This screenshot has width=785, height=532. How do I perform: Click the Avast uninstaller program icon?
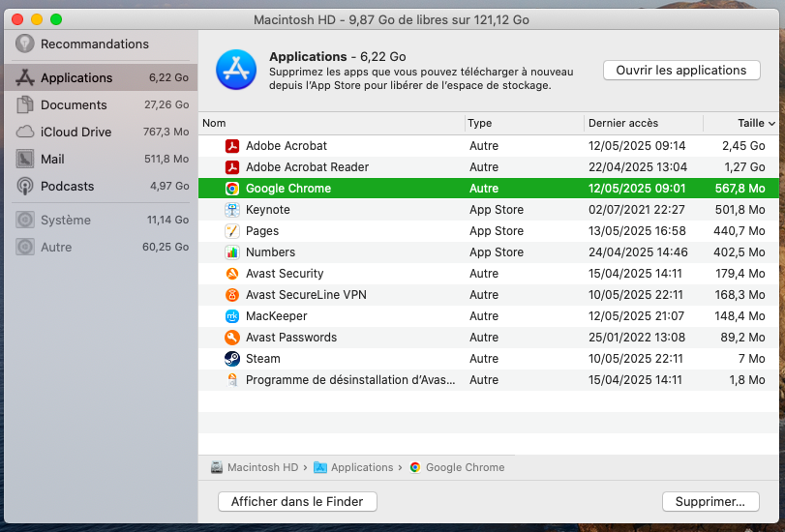coord(231,380)
